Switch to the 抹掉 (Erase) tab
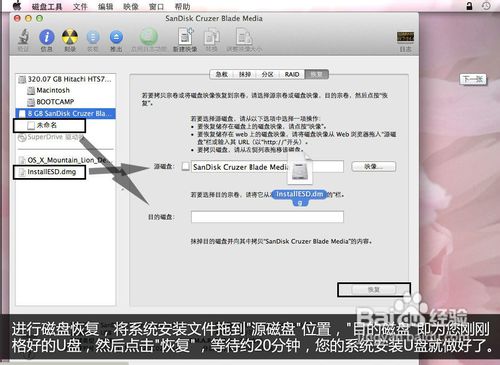Viewport: 500px width, 365px height. pyautogui.click(x=245, y=74)
